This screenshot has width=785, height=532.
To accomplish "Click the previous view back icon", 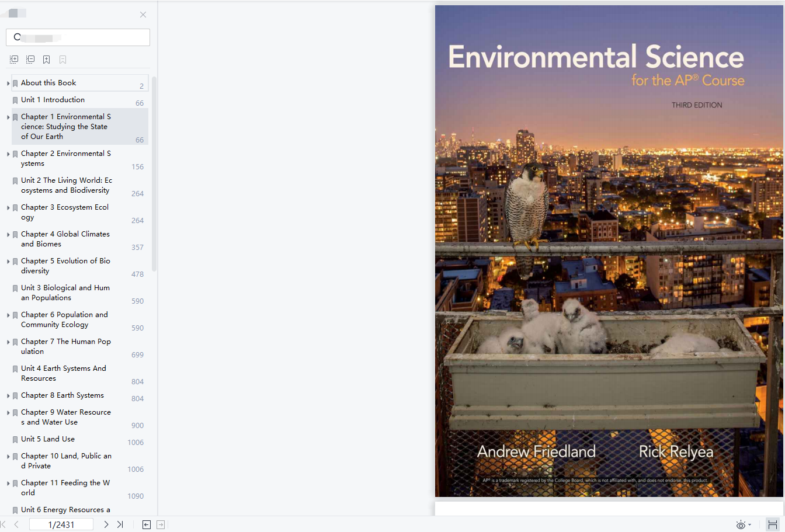I will point(147,524).
